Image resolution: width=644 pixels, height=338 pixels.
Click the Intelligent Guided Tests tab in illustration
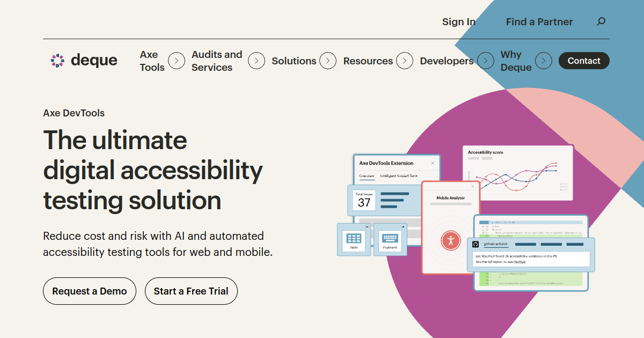click(x=399, y=176)
